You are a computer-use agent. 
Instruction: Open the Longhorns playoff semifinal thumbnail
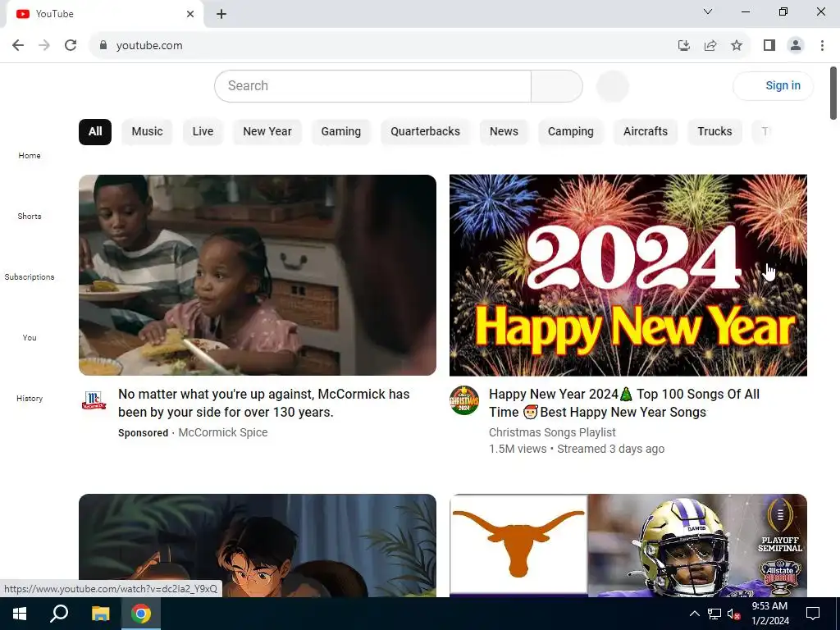628,546
